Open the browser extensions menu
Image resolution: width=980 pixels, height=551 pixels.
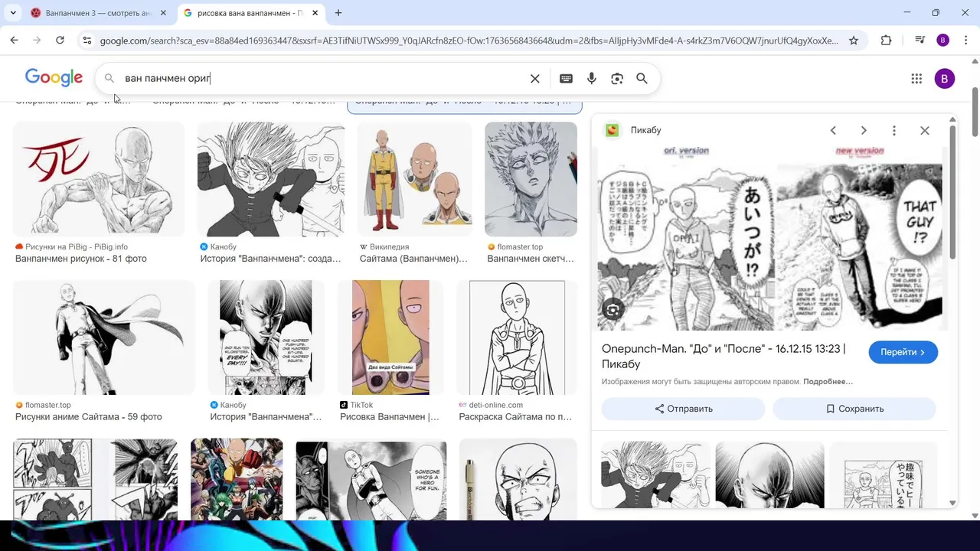pyautogui.click(x=886, y=41)
